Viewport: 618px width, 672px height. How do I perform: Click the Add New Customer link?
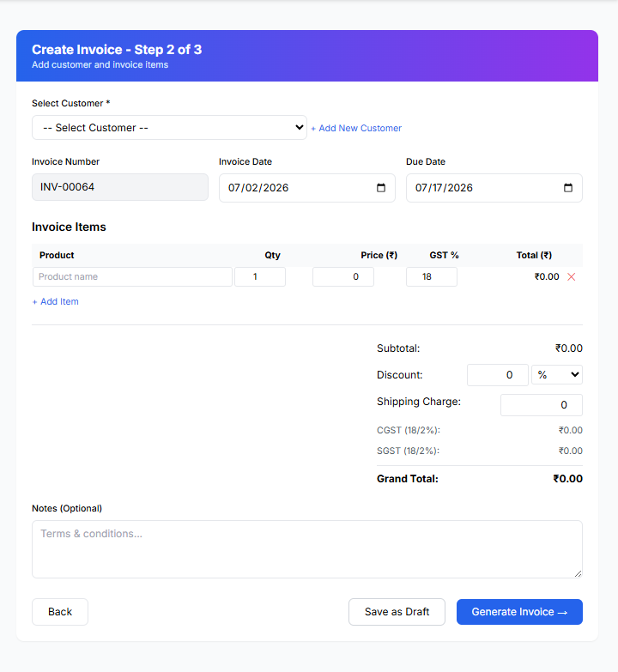(x=356, y=128)
